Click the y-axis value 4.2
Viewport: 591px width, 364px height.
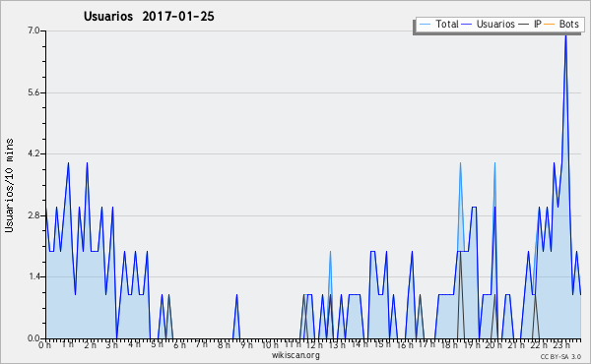[33, 153]
